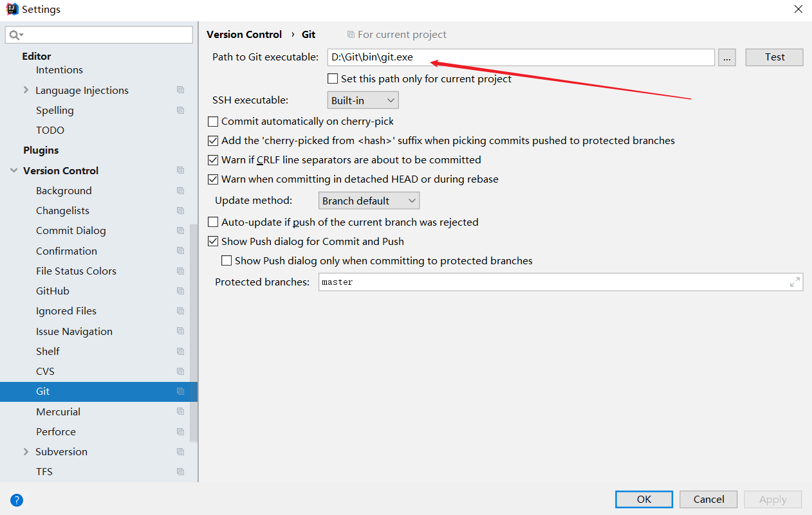Click the project icon beside Changelists
The width and height of the screenshot is (812, 515).
click(x=180, y=210)
